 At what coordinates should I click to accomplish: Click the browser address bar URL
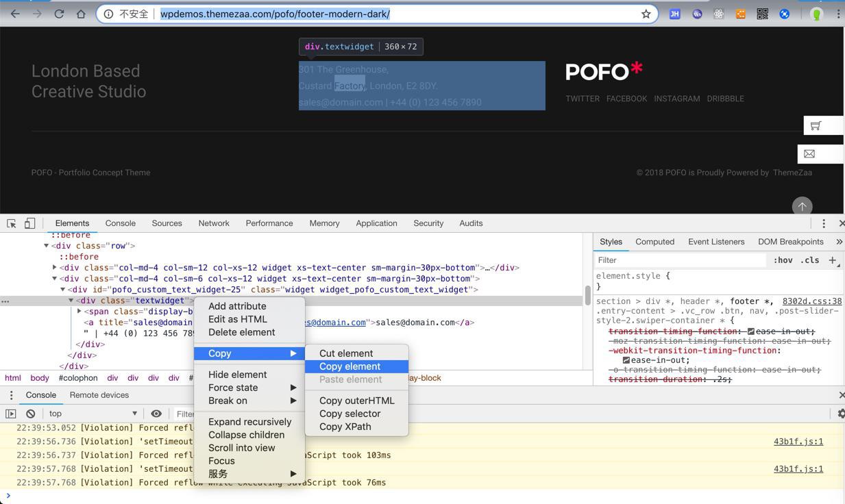pos(275,14)
